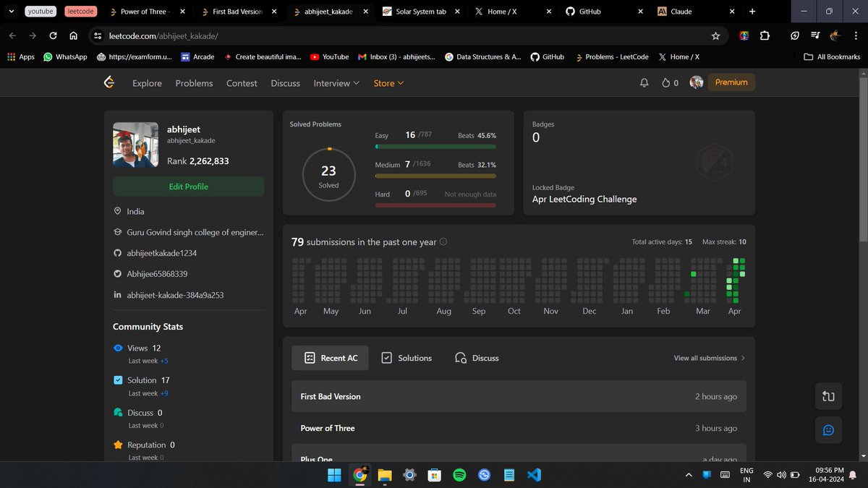
Task: Open VS Code from the taskbar
Action: 534,475
